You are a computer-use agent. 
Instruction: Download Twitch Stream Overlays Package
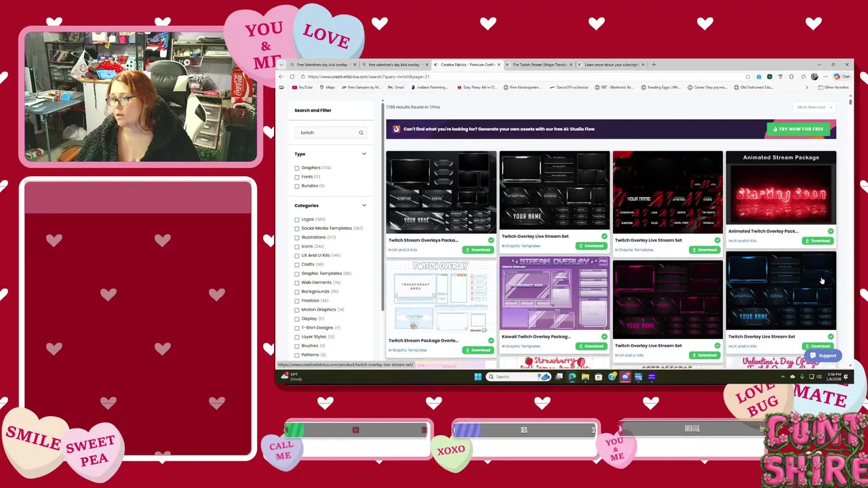pyautogui.click(x=477, y=250)
